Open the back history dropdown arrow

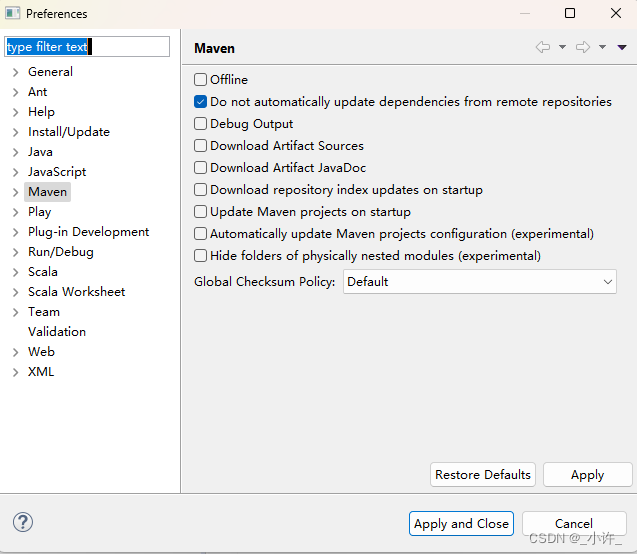point(562,47)
